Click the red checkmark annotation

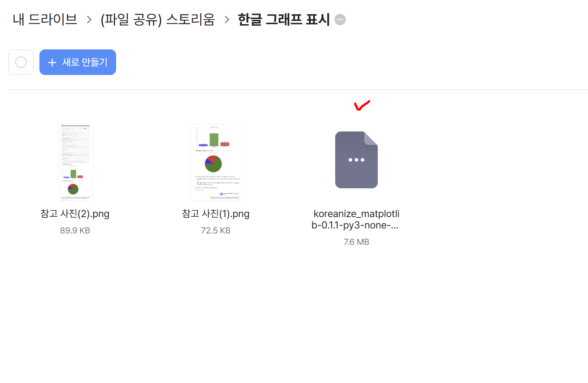coord(362,105)
